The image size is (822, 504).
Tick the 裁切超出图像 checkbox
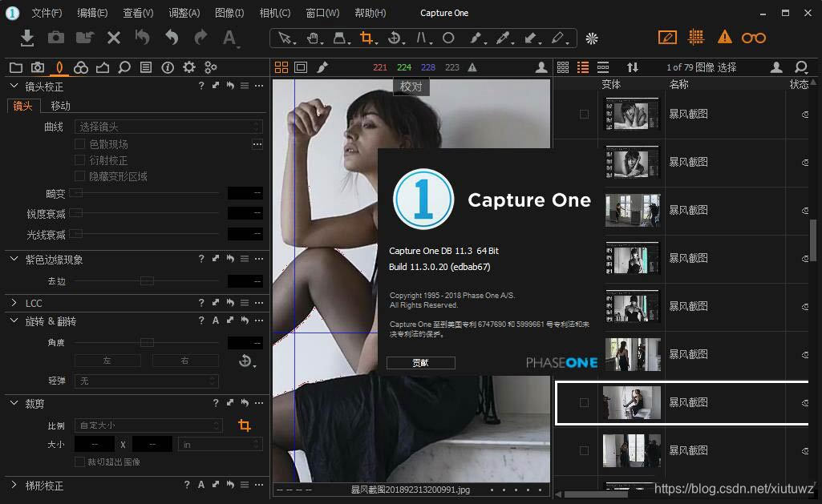(x=79, y=462)
